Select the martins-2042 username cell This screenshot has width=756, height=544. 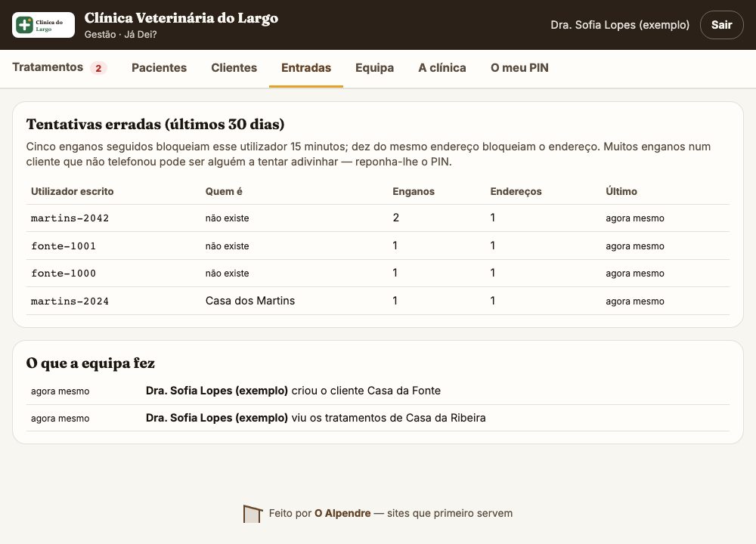tap(70, 218)
